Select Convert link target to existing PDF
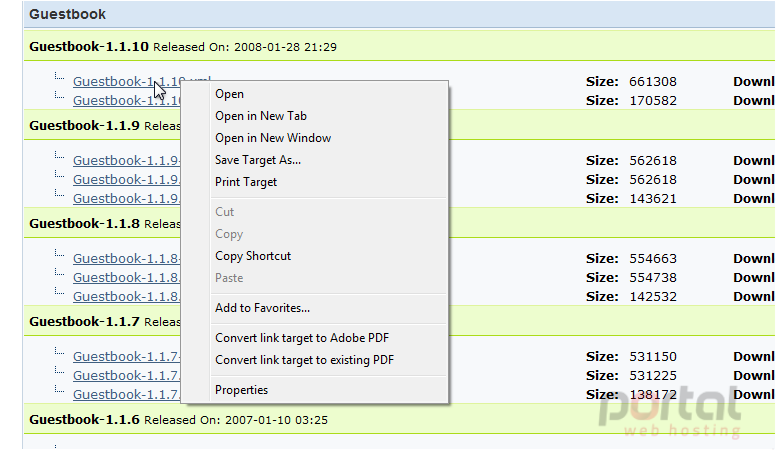Screen dimensions: 776x450 tap(304, 360)
